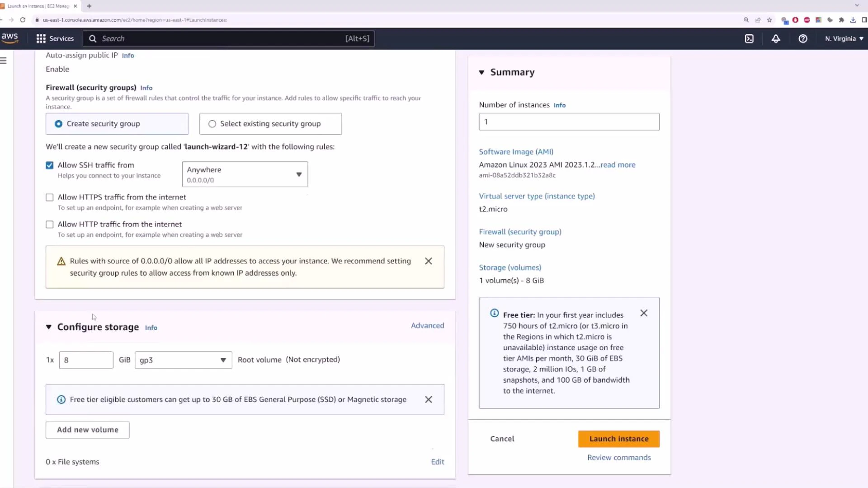Click the Launch instance button
The image size is (868, 488).
618,438
